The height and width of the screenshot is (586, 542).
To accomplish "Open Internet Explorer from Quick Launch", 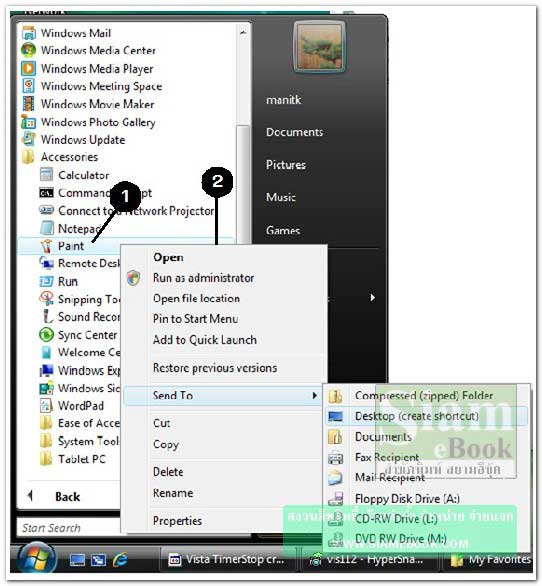I will click(x=120, y=560).
